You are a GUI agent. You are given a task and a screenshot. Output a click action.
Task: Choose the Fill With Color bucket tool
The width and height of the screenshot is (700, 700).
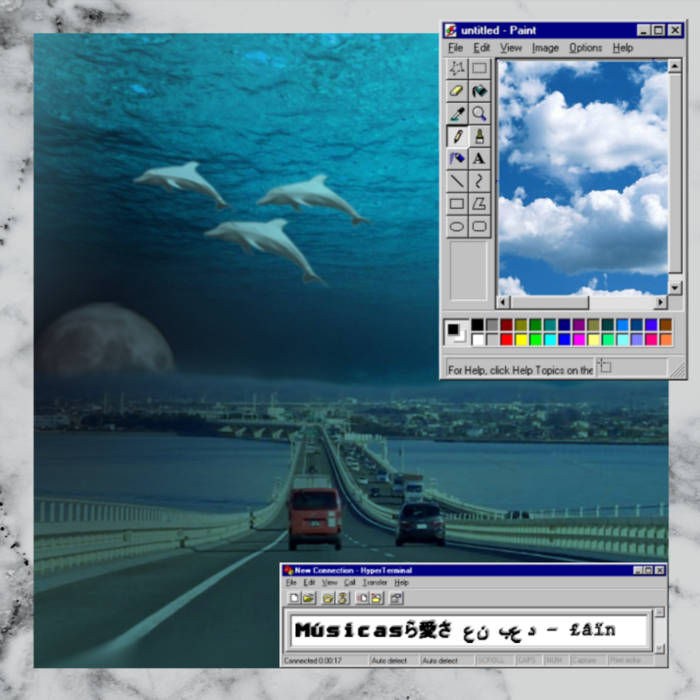click(x=479, y=91)
